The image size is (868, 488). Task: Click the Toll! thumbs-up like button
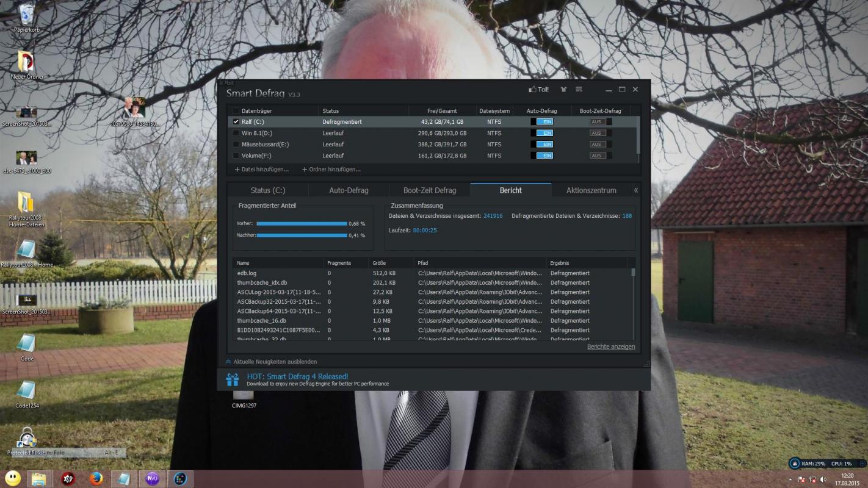[x=538, y=89]
